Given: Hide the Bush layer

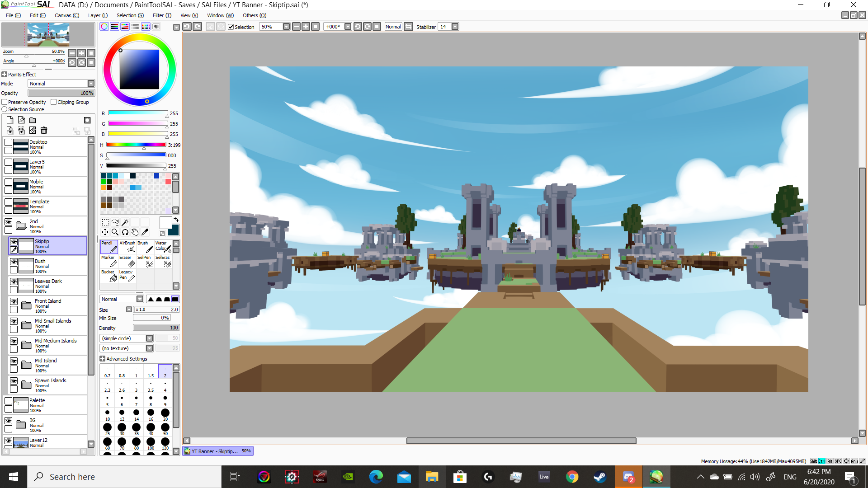Looking at the screenshot, I should (14, 262).
